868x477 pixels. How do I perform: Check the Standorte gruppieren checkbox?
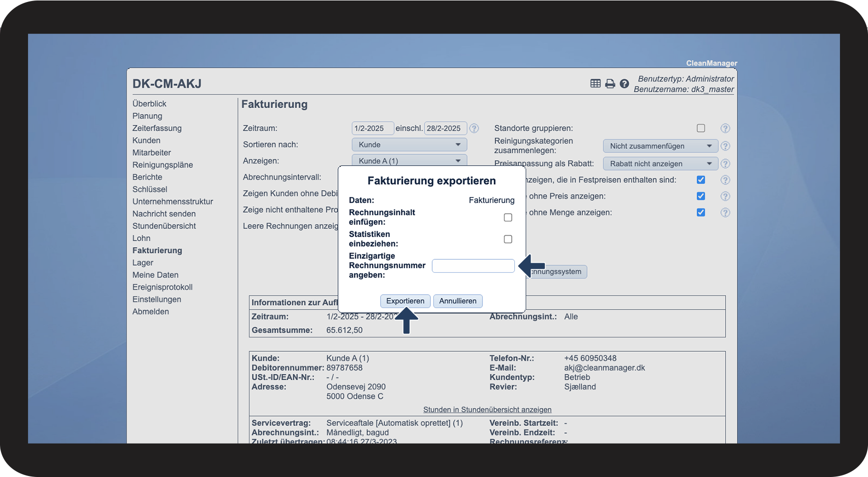point(701,128)
